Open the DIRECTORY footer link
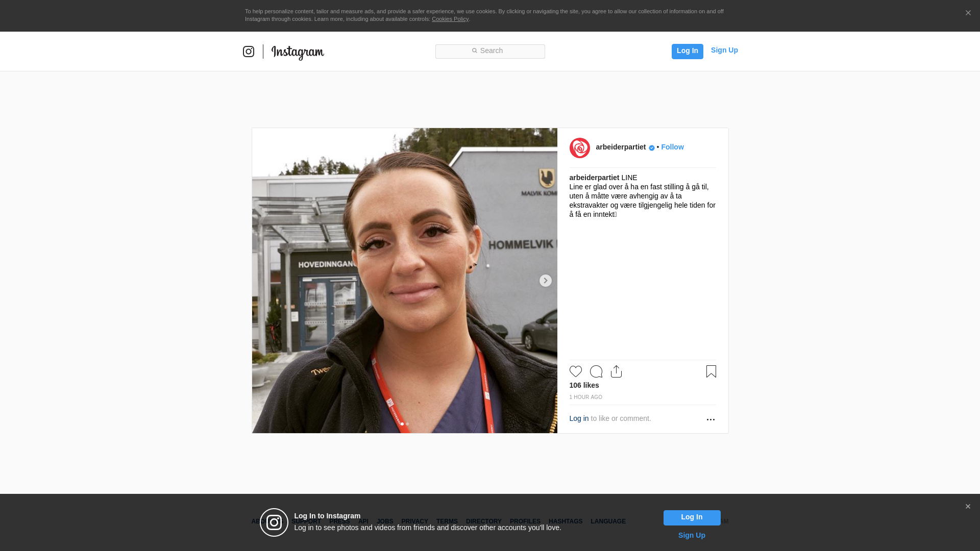This screenshot has width=980, height=551. (x=483, y=521)
